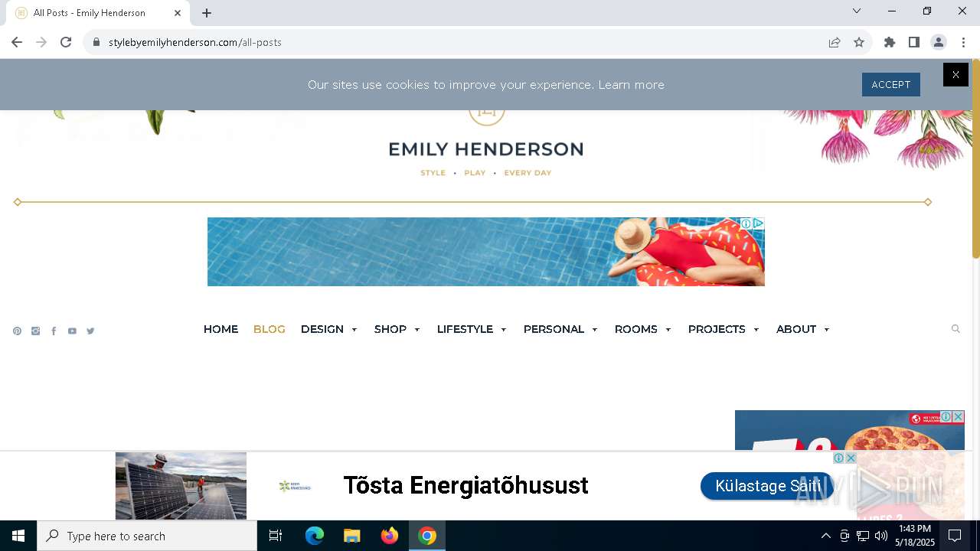Accept cookies with ACCEPT button
Image resolution: width=980 pixels, height=551 pixels.
pos(890,85)
